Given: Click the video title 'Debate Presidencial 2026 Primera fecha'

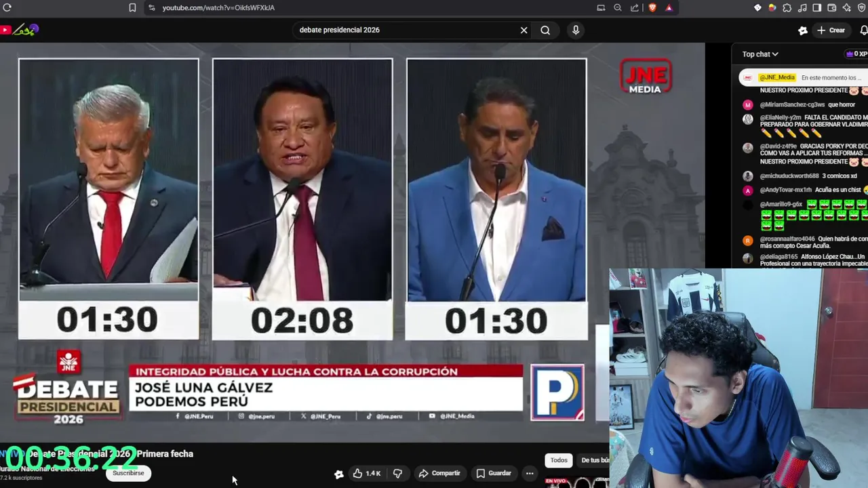Looking at the screenshot, I should (x=111, y=454).
